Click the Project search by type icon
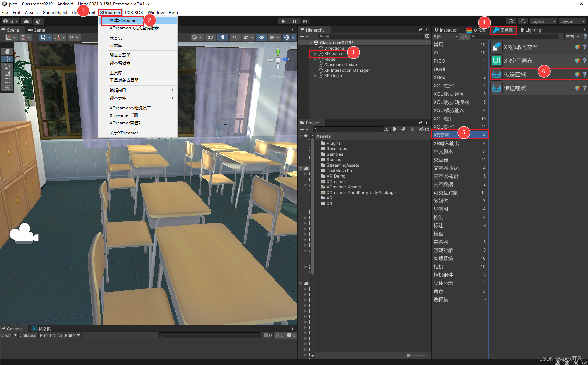Screen dimensions: 588x365 [x=395, y=129]
